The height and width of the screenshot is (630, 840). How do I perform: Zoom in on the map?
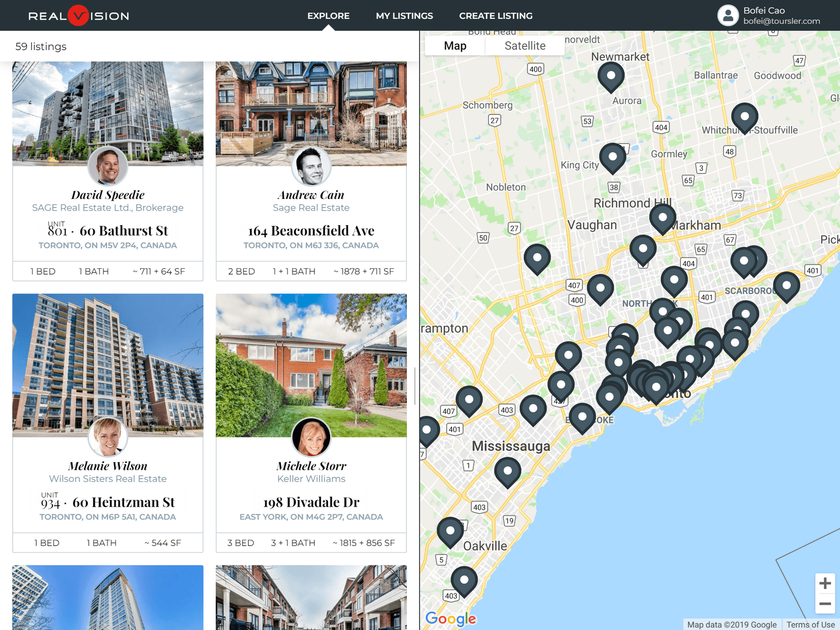coord(825,583)
